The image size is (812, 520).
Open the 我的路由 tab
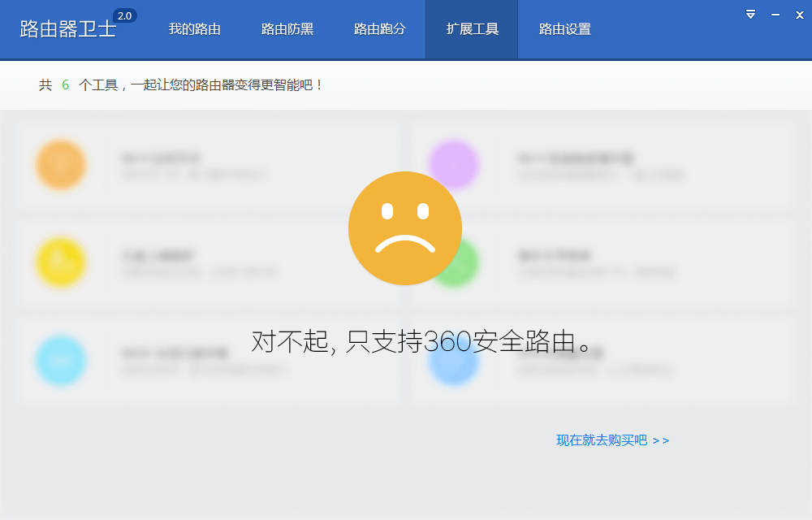pyautogui.click(x=194, y=29)
